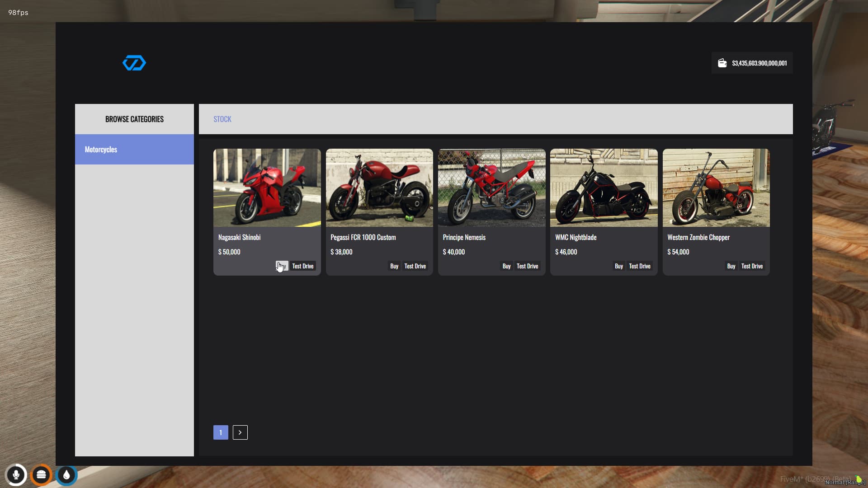Click the Nagasaki Shinobi thumbnail image

(x=267, y=188)
